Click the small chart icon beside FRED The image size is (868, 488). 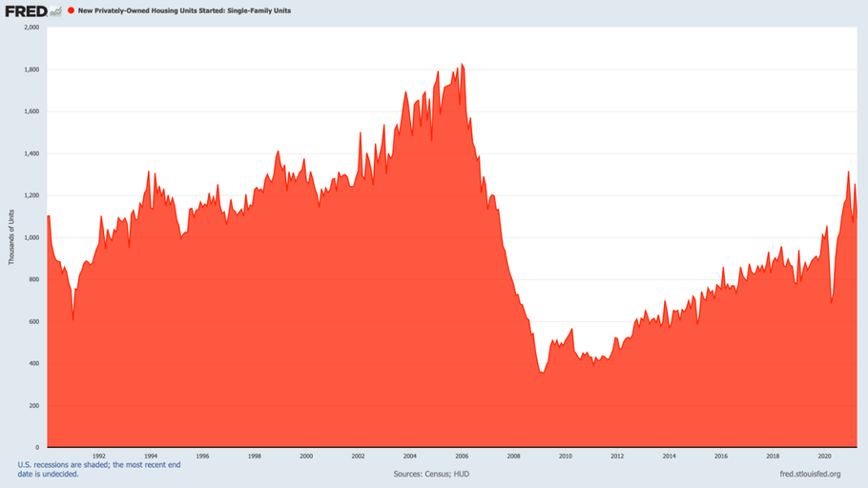point(55,10)
